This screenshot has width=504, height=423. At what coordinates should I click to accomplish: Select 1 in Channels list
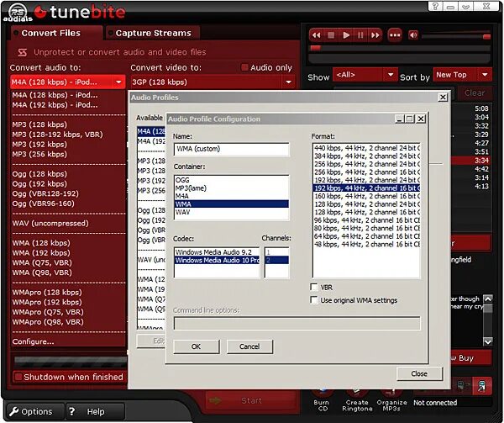pyautogui.click(x=276, y=252)
